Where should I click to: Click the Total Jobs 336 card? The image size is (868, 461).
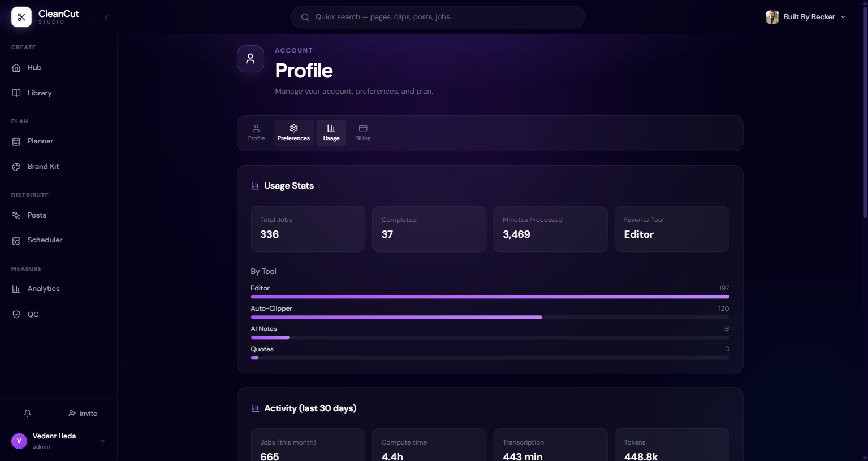point(308,229)
